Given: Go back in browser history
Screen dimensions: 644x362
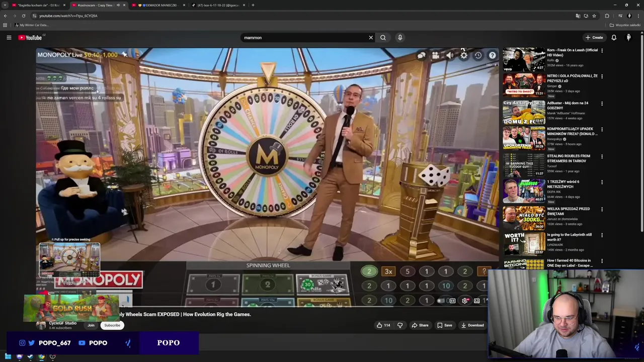Looking at the screenshot, I should (5, 16).
